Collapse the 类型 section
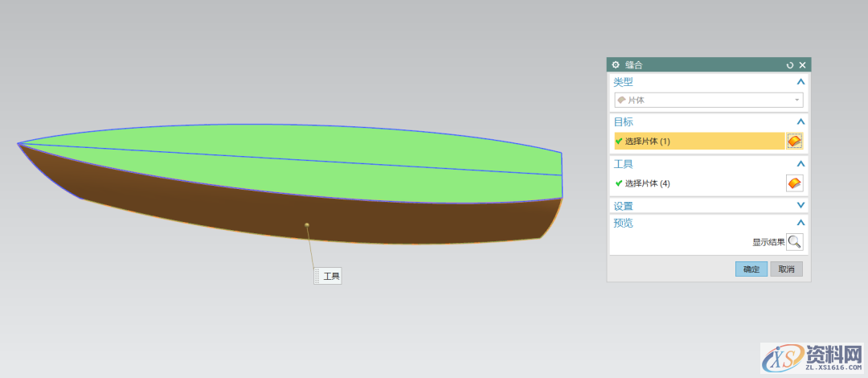868x378 pixels. pyautogui.click(x=800, y=82)
